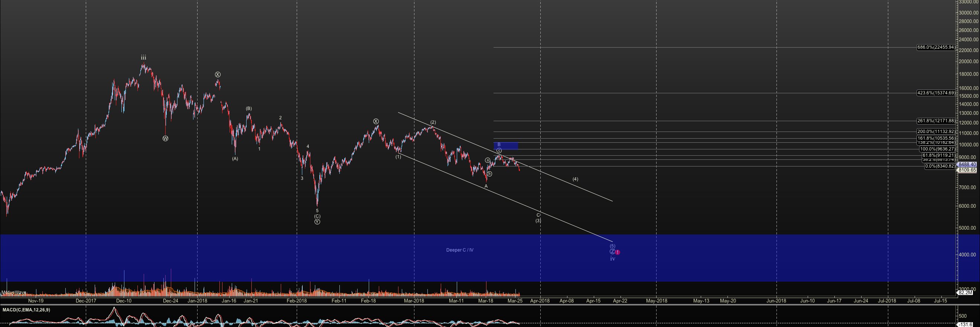Select the circled X label near Feb-18
This screenshot has width=980, height=327.
point(376,122)
